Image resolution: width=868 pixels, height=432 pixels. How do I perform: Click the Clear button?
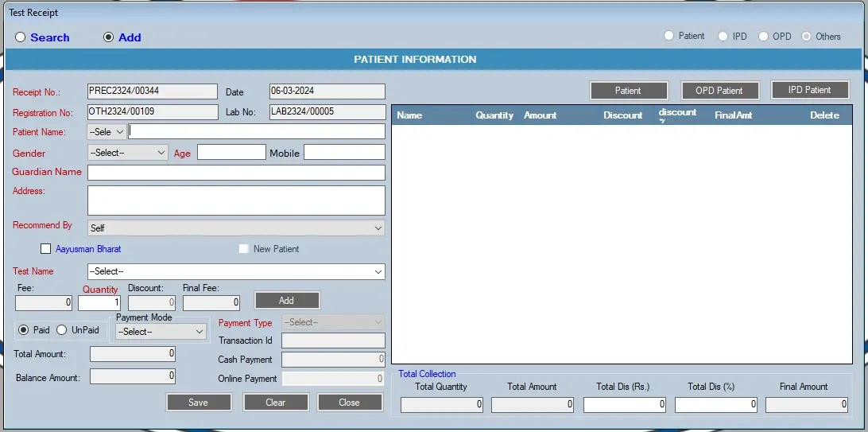[275, 403]
